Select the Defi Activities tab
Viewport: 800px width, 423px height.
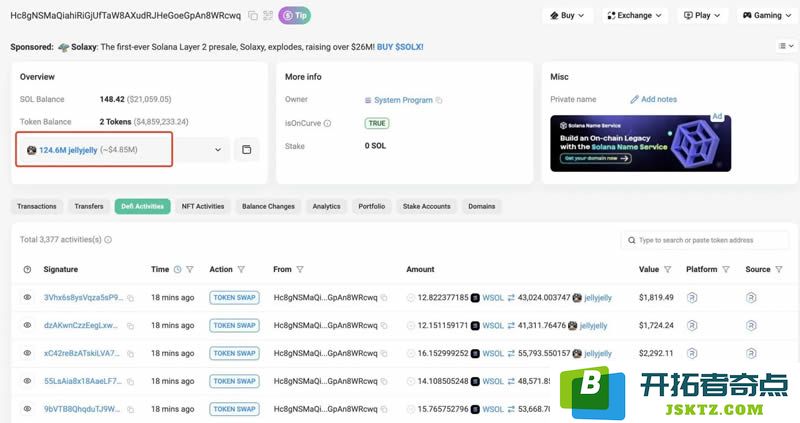click(142, 207)
